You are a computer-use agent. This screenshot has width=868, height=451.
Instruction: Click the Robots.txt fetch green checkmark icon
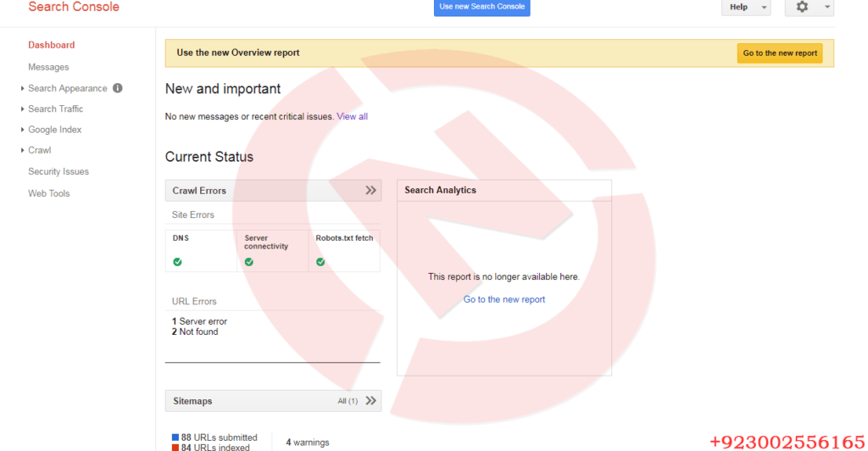(320, 262)
